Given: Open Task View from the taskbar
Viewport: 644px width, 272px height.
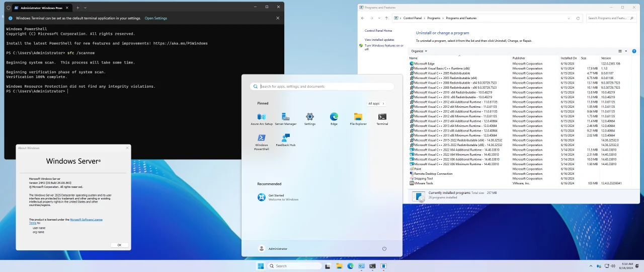Looking at the screenshot, I should pos(328,266).
